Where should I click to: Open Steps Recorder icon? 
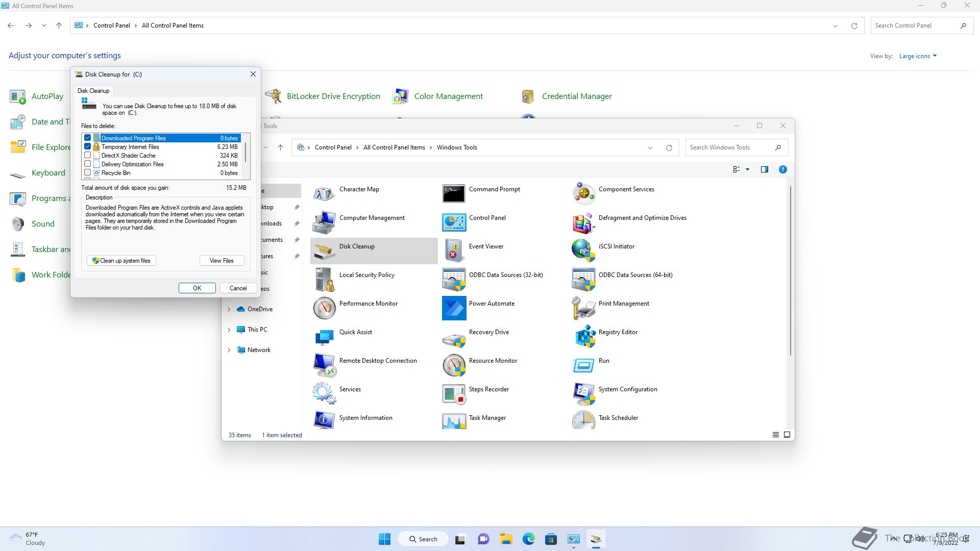tap(454, 394)
